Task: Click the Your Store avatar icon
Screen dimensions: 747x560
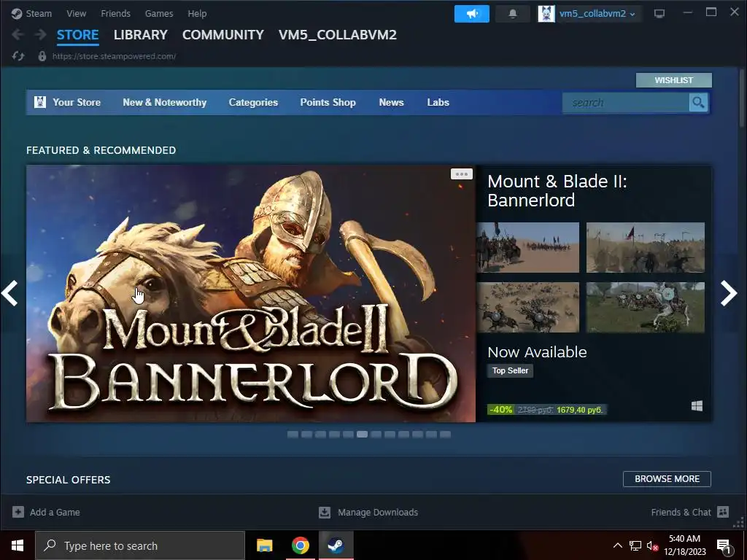Action: click(x=40, y=102)
